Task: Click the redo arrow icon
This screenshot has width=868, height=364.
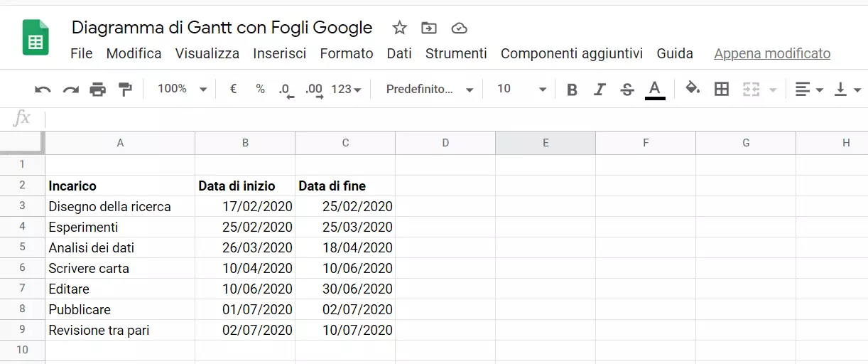Action: (70, 90)
